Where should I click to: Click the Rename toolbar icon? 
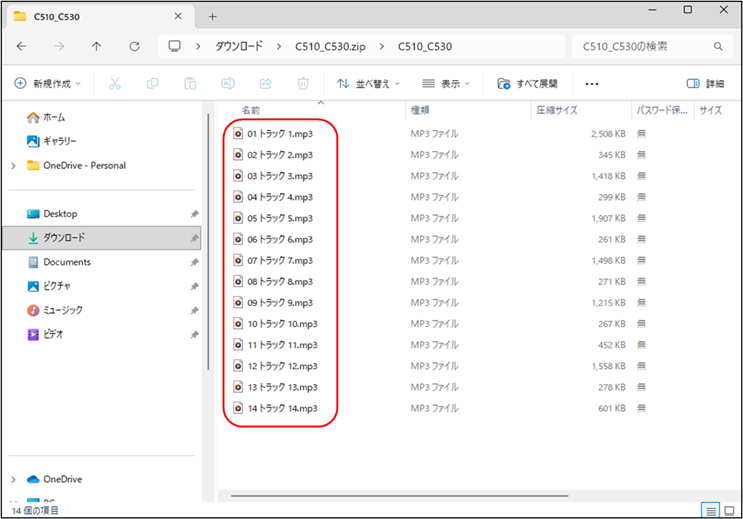click(227, 84)
